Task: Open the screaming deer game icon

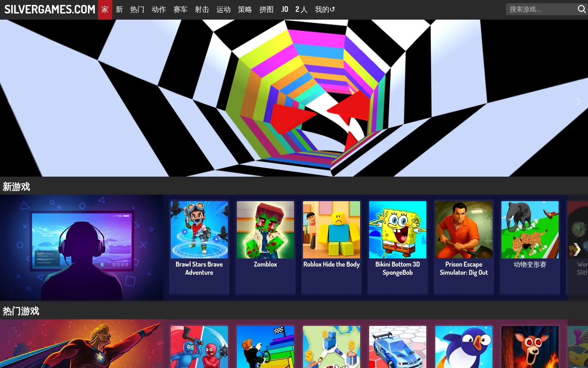Action: 530,347
